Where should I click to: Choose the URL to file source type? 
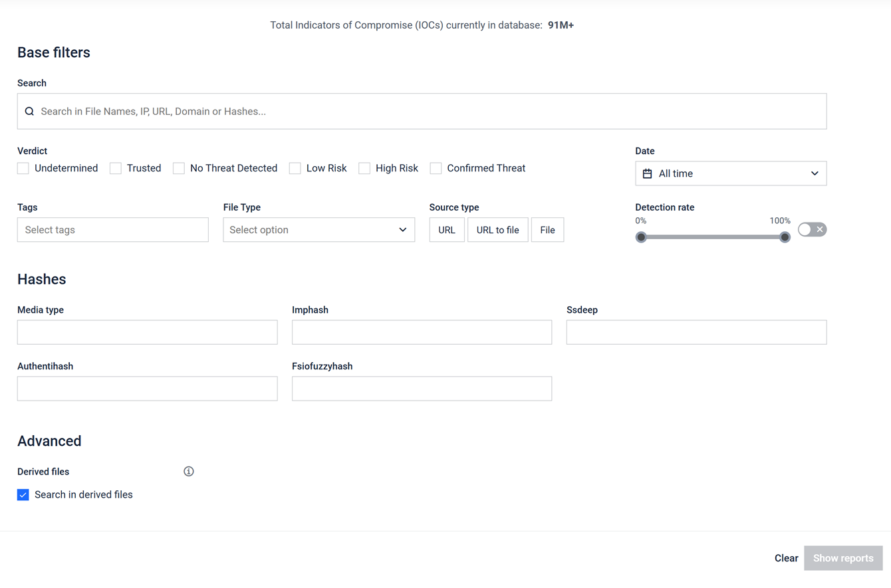[497, 230]
